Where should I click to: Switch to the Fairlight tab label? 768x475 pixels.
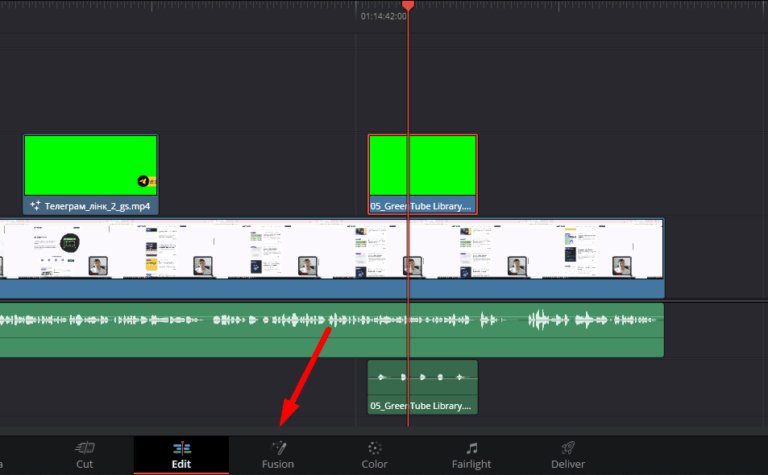pos(471,464)
